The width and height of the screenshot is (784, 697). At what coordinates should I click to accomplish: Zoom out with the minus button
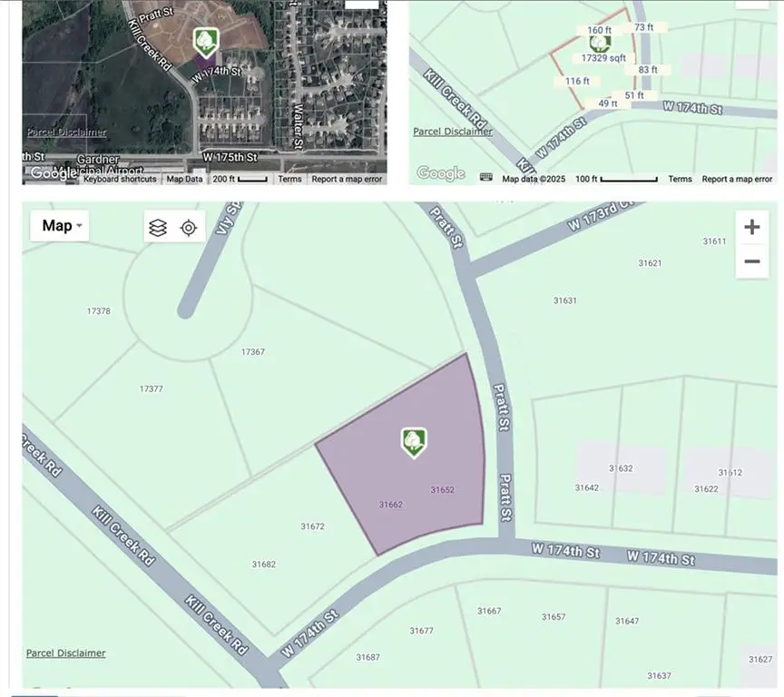751,262
